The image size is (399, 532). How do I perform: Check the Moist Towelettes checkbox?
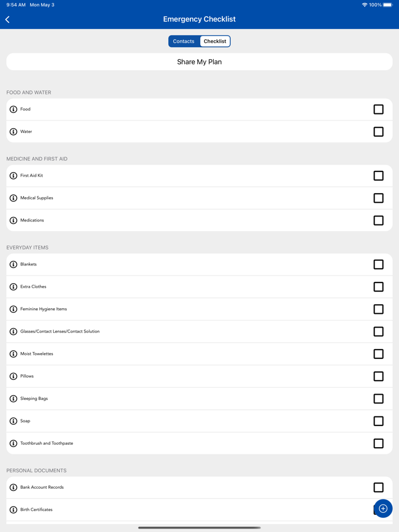378,354
